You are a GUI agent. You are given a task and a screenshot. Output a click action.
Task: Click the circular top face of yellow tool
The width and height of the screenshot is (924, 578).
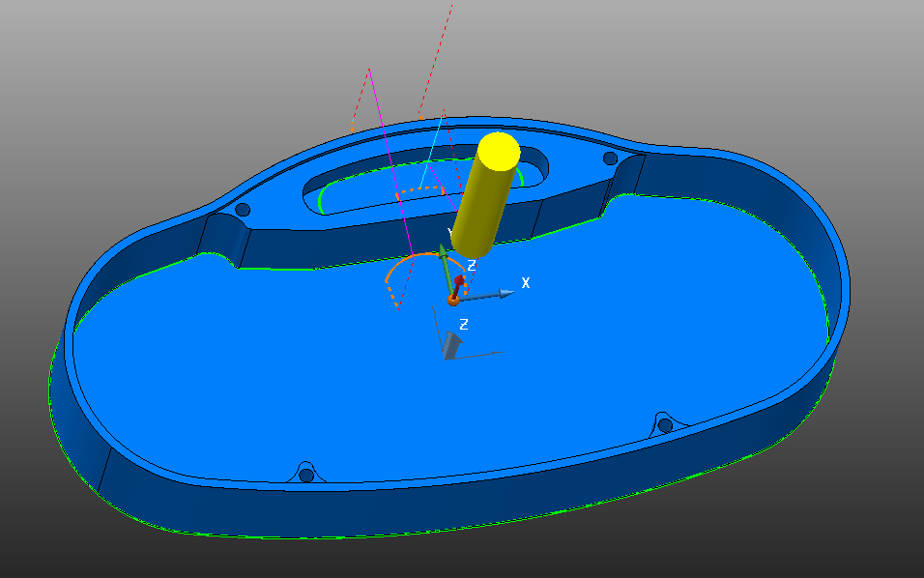(x=499, y=152)
